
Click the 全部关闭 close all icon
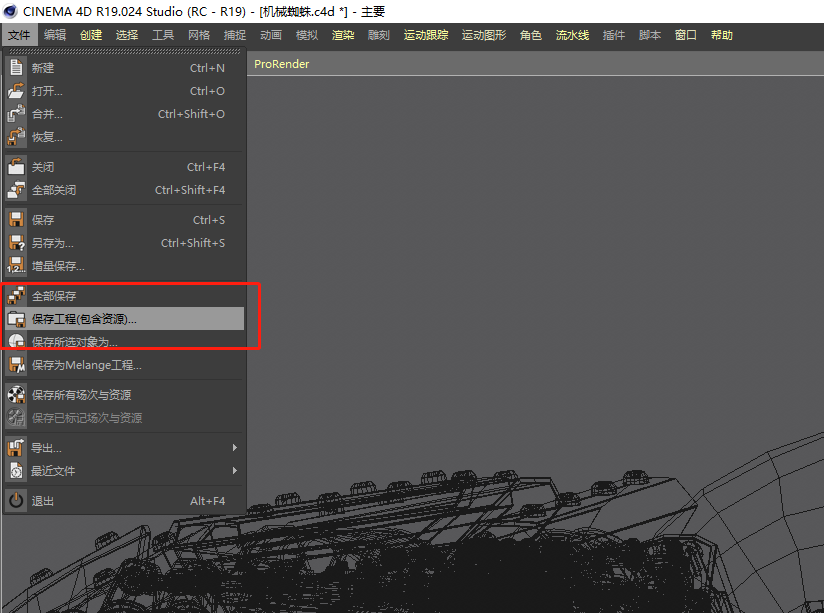(16, 190)
